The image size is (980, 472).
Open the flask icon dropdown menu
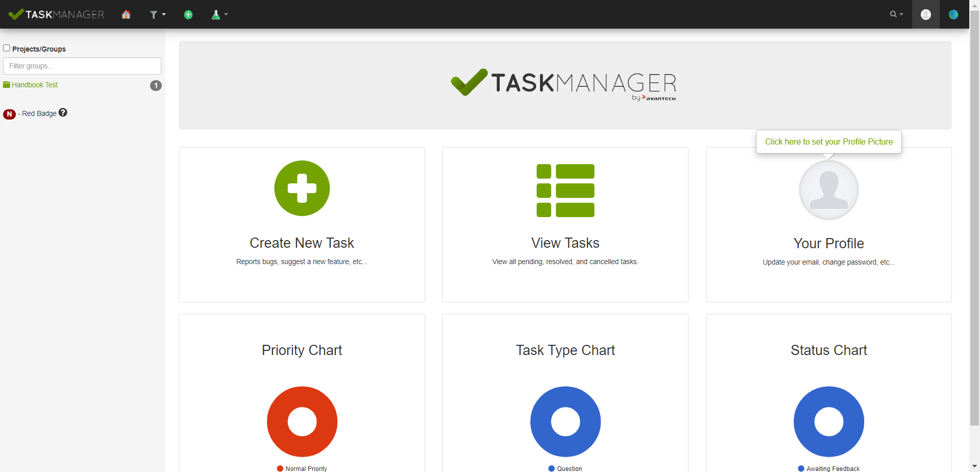(219, 14)
